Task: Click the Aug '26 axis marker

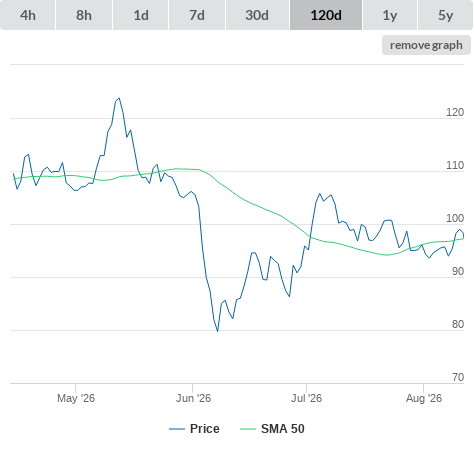Action: coord(424,398)
